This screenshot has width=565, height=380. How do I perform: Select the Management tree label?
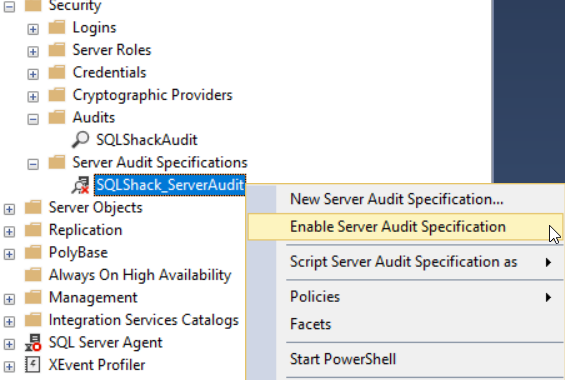93,298
